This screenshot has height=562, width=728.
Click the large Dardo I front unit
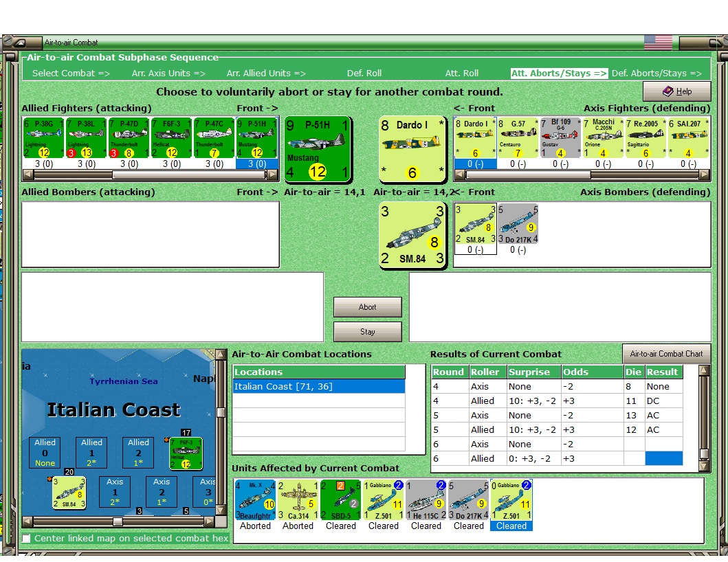point(412,149)
